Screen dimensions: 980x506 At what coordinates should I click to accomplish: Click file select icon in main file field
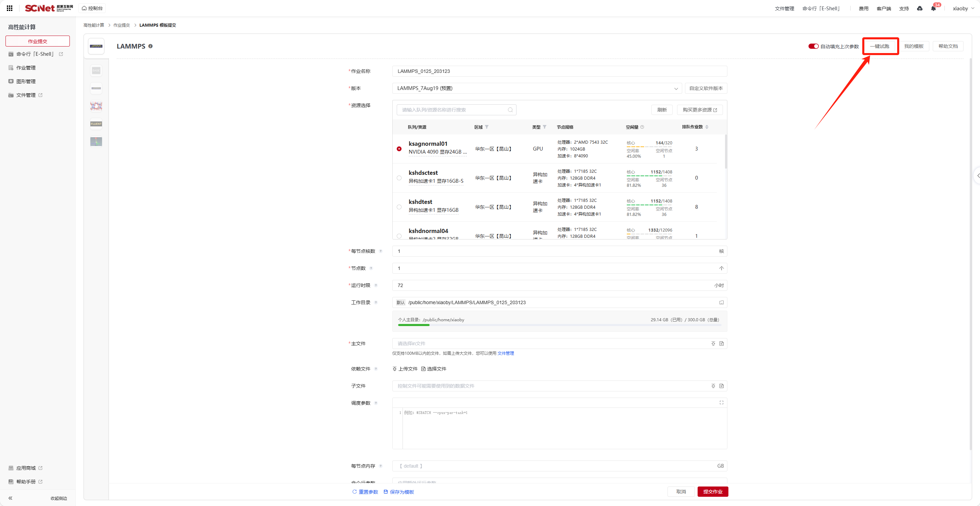721,344
